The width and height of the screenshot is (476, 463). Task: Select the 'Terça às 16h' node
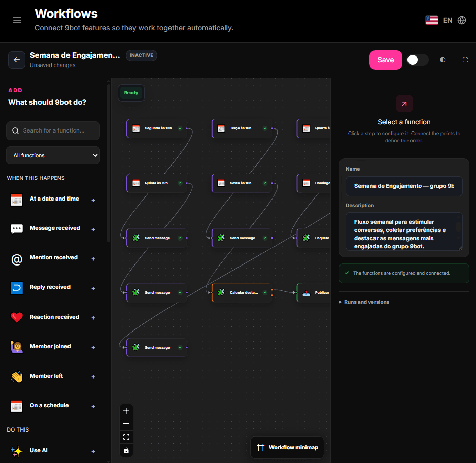[242, 128]
